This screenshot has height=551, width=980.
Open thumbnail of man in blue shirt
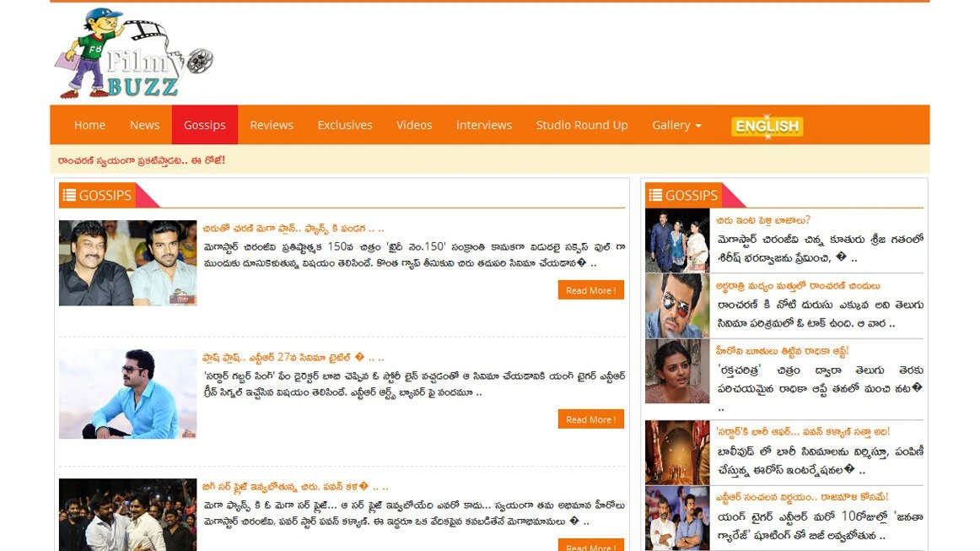tap(127, 394)
